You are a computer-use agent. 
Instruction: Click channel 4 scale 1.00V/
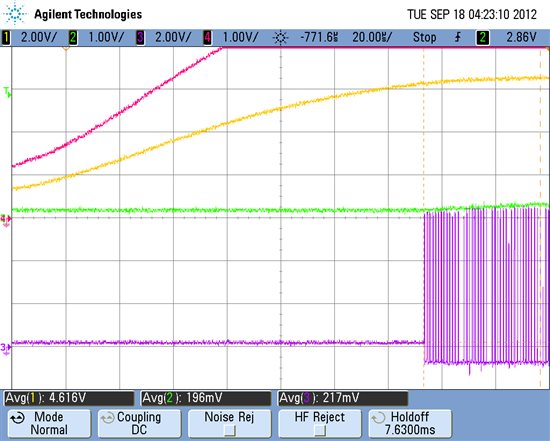(240, 37)
